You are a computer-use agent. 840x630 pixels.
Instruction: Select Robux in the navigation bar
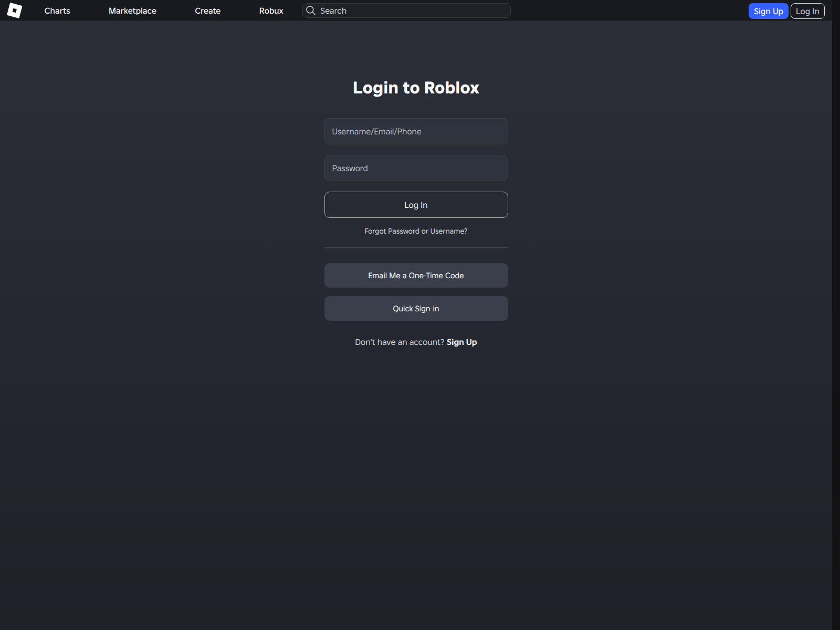tap(271, 11)
